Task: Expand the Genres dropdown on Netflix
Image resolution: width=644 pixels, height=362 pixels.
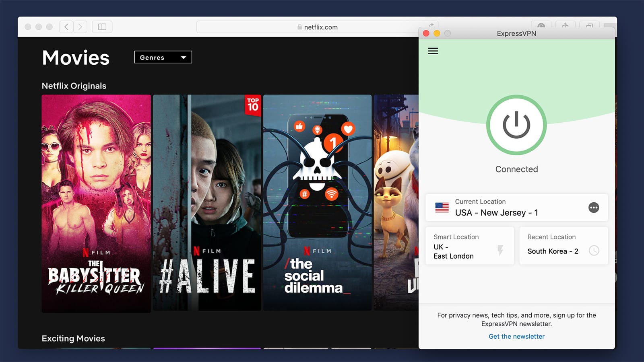Action: (x=163, y=57)
